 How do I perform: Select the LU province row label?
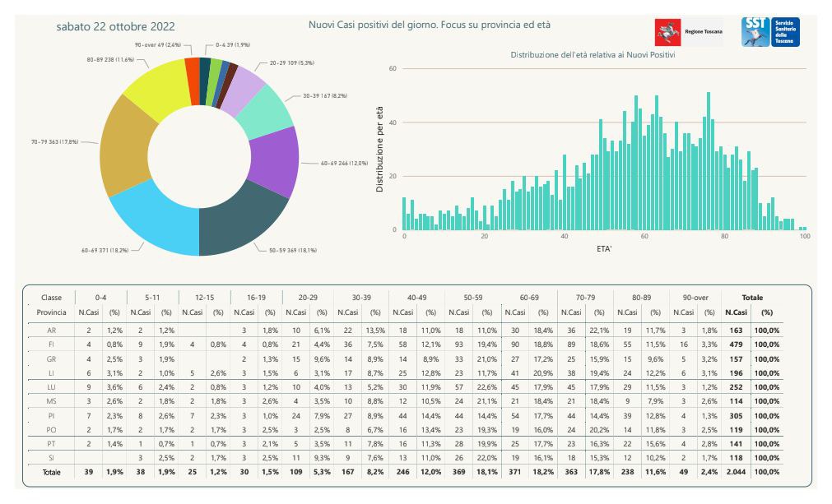click(52, 387)
